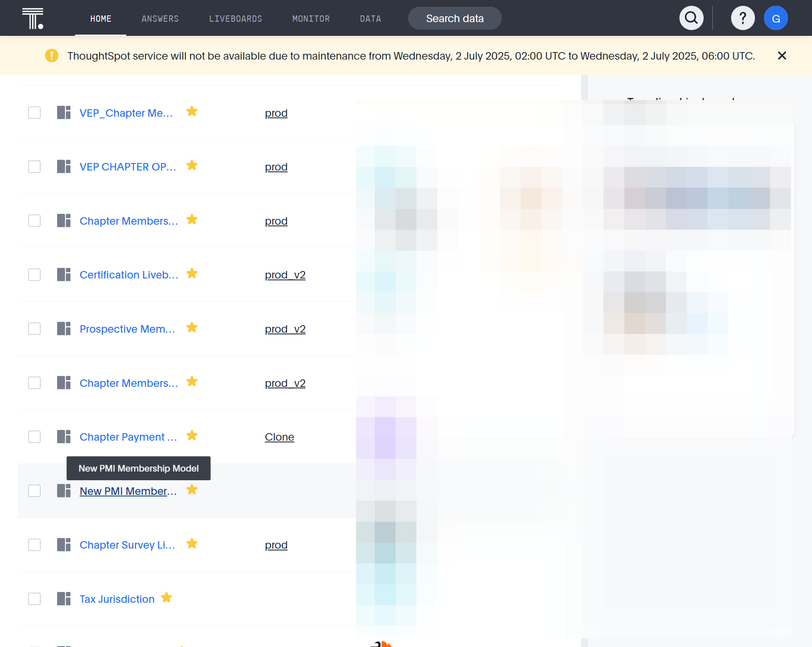Click the maintenance warning icon
This screenshot has height=647, width=812.
click(x=52, y=55)
